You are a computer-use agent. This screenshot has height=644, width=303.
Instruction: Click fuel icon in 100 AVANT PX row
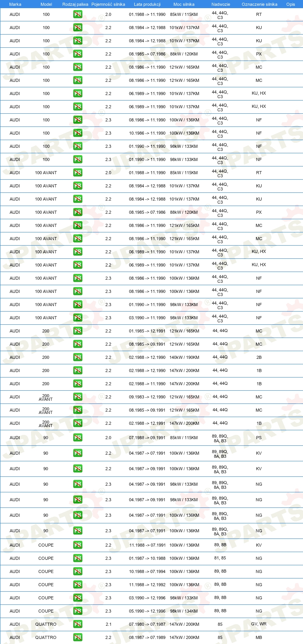77,212
